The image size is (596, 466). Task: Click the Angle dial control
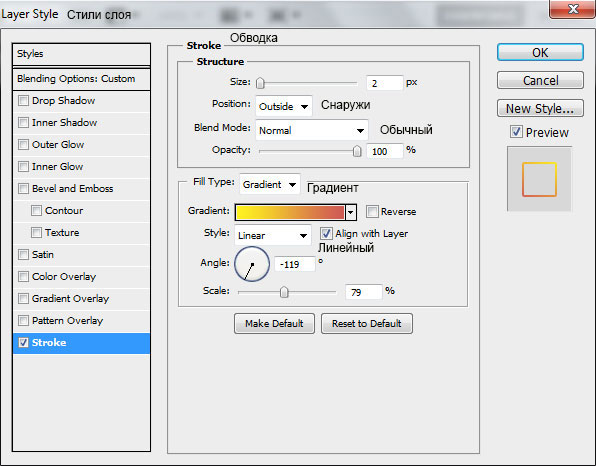(252, 264)
